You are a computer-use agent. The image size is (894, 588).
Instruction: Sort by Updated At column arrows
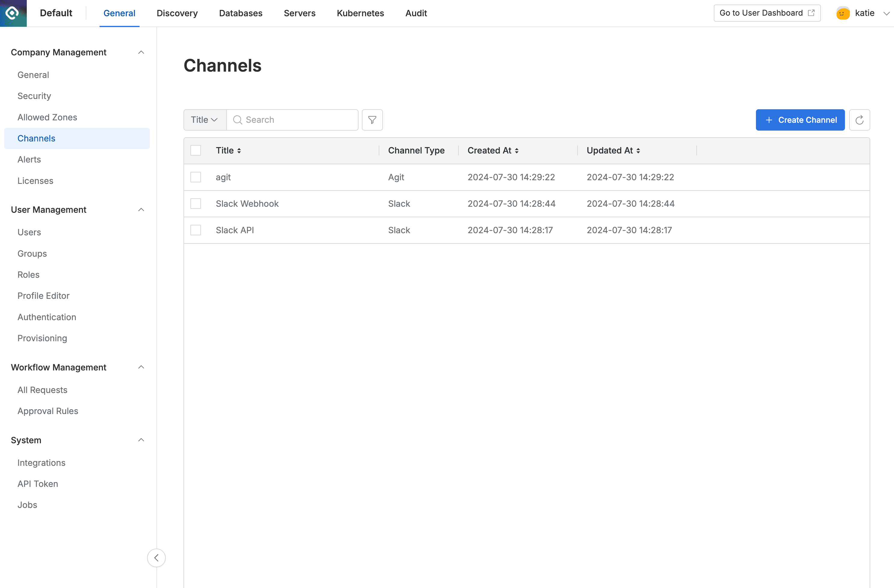click(638, 150)
